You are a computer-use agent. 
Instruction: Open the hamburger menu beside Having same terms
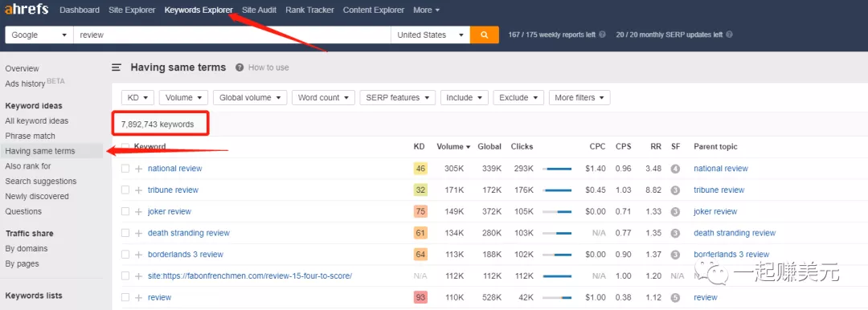pyautogui.click(x=117, y=67)
